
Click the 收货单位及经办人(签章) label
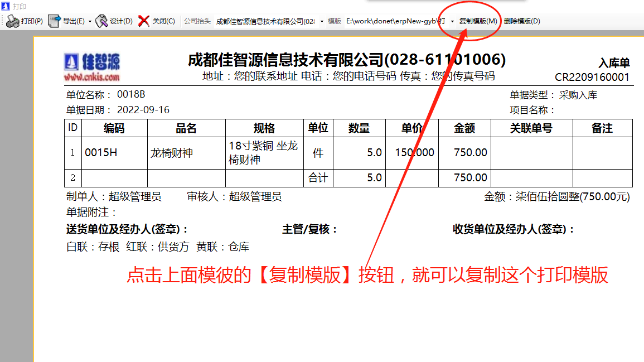[514, 229]
